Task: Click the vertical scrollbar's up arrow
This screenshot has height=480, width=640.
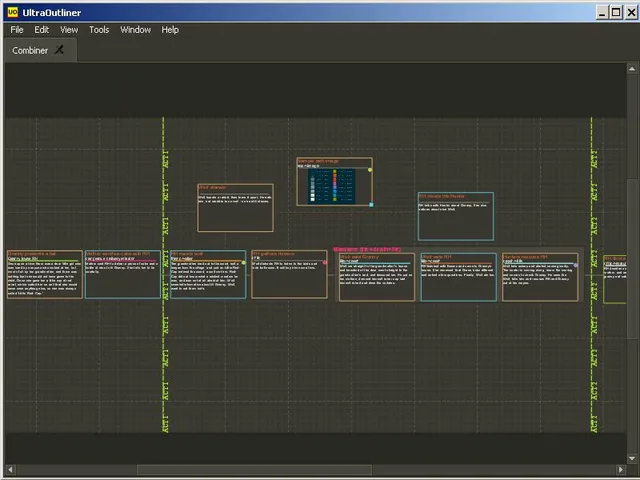Action: point(632,69)
